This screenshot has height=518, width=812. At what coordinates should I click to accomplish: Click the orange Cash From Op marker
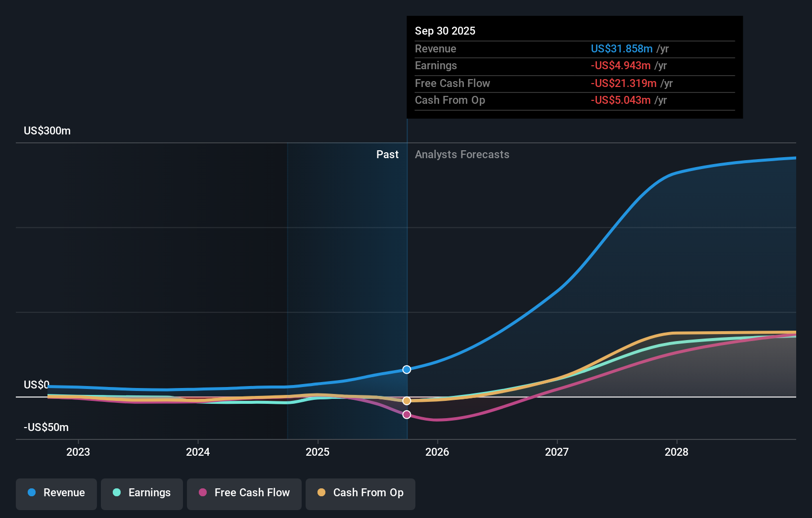406,401
